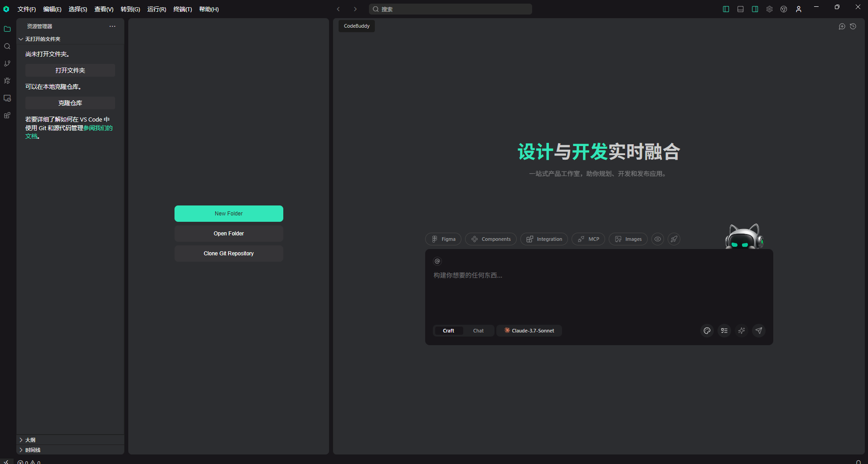Switch the chat mode from Craft to Chat
This screenshot has width=868, height=464.
tap(478, 330)
